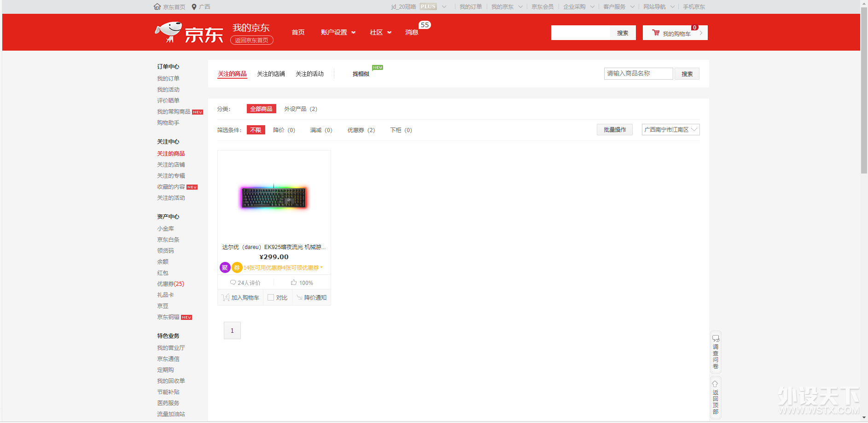Viewport: 868px width, 423px height.
Task: Open 我的常购商品 in sidebar
Action: pos(174,112)
